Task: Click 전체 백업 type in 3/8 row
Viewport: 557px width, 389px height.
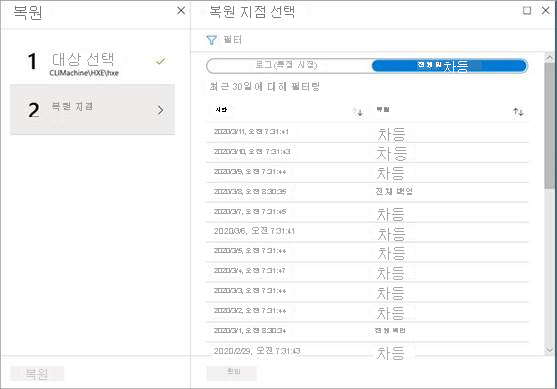Action: 394,191
